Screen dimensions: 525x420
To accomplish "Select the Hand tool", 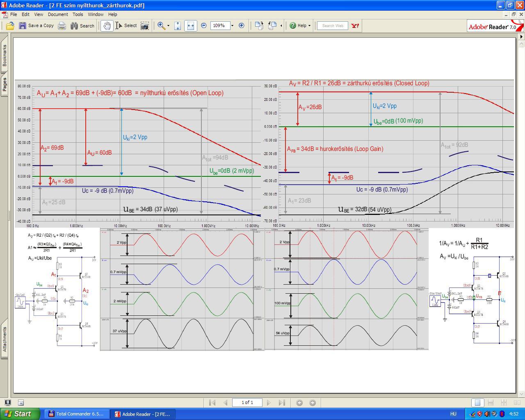I will point(107,25).
